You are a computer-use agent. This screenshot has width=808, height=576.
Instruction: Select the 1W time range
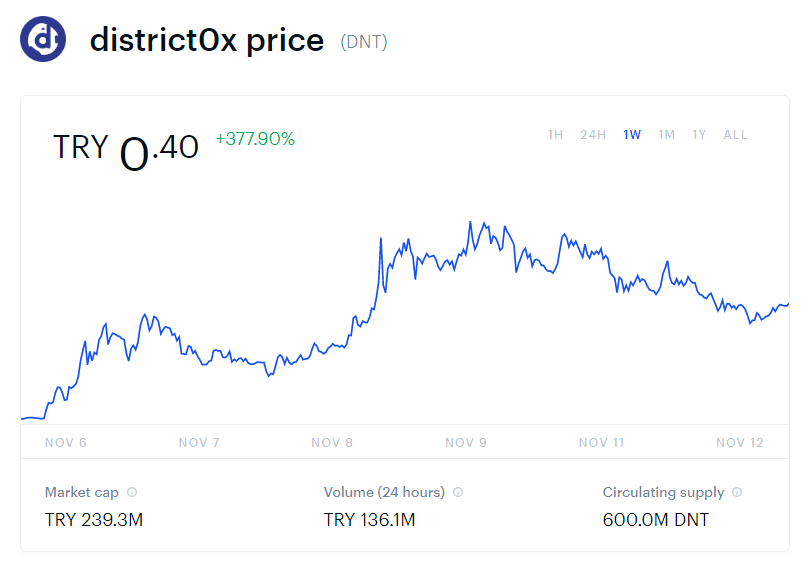point(632,135)
